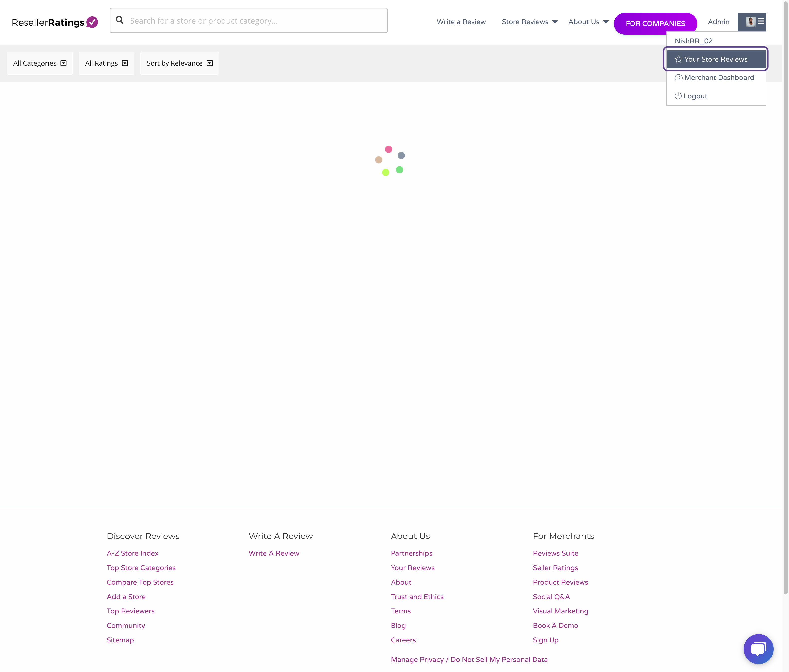The width and height of the screenshot is (789, 672).
Task: Expand the About Us nav menu arrow
Action: pos(606,22)
